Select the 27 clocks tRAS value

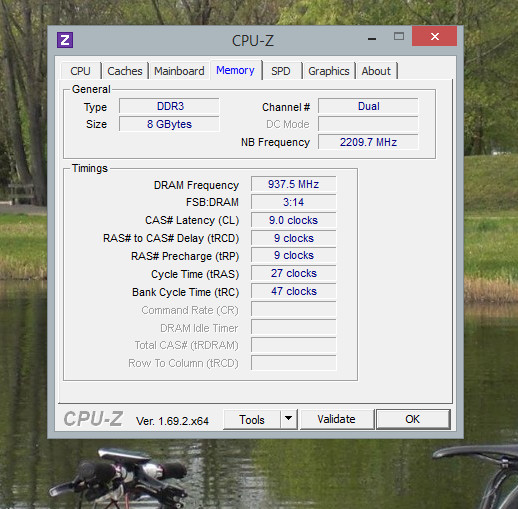click(x=294, y=273)
